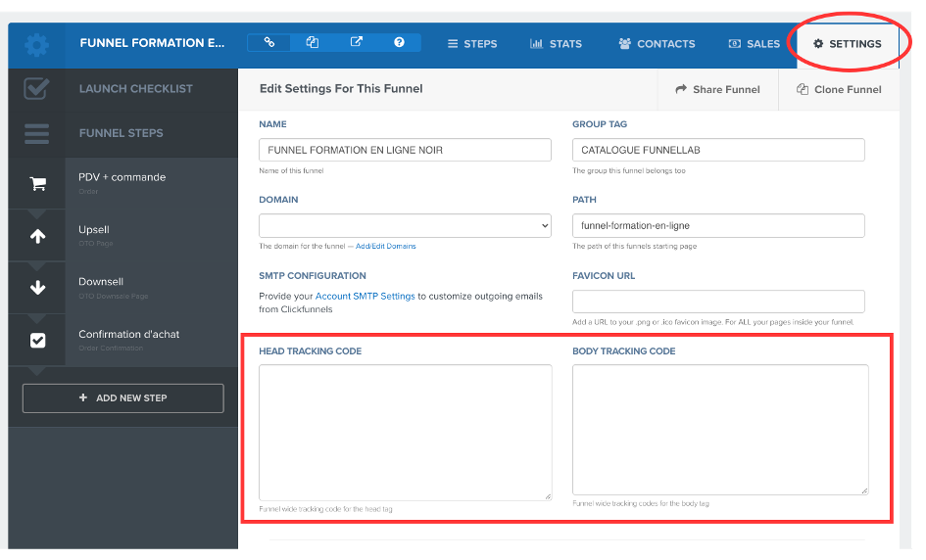Click the Favicon URL input field
926x560 pixels.
pyautogui.click(x=718, y=302)
